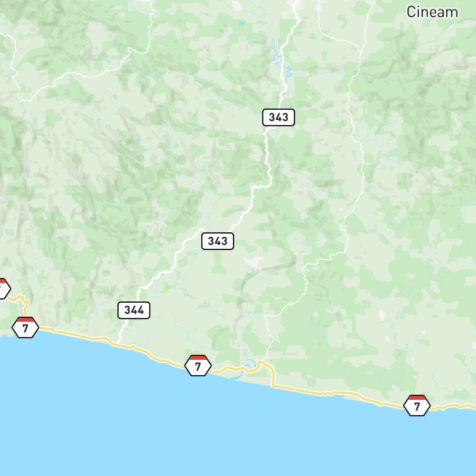The height and width of the screenshot is (476, 476).
Task: Click the route 7 hexagon beside the river mouth
Action: tap(198, 366)
